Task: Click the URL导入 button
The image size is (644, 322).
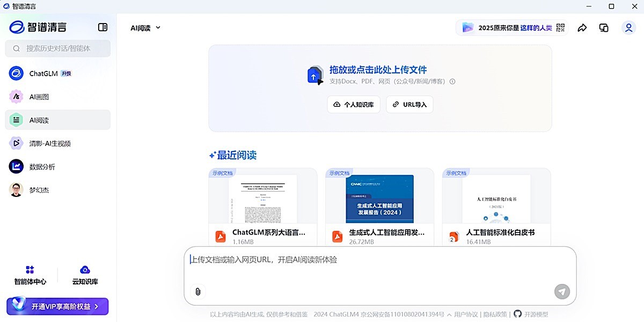Action: [409, 104]
